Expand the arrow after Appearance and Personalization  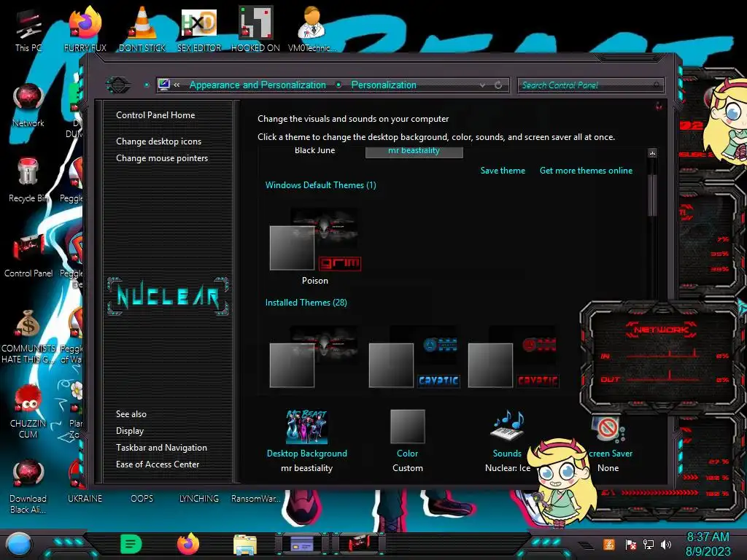338,85
